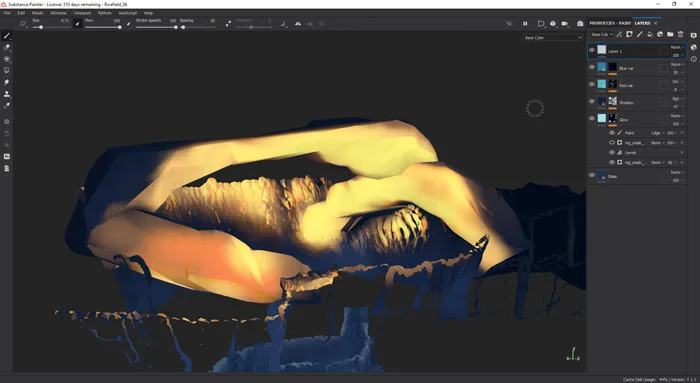Image resolution: width=700 pixels, height=383 pixels.
Task: Hide the Blue var layer
Action: pyautogui.click(x=592, y=67)
